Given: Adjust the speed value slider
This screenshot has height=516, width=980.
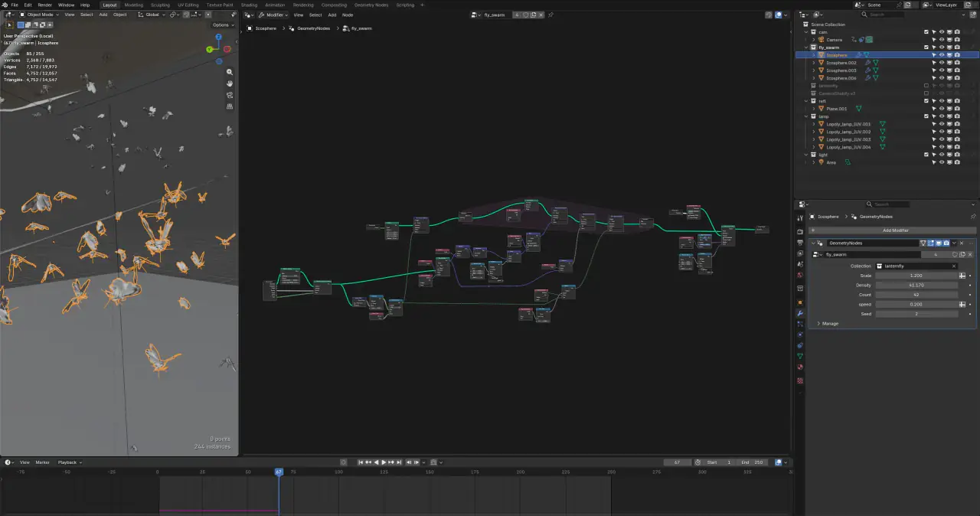Looking at the screenshot, I should (x=916, y=304).
